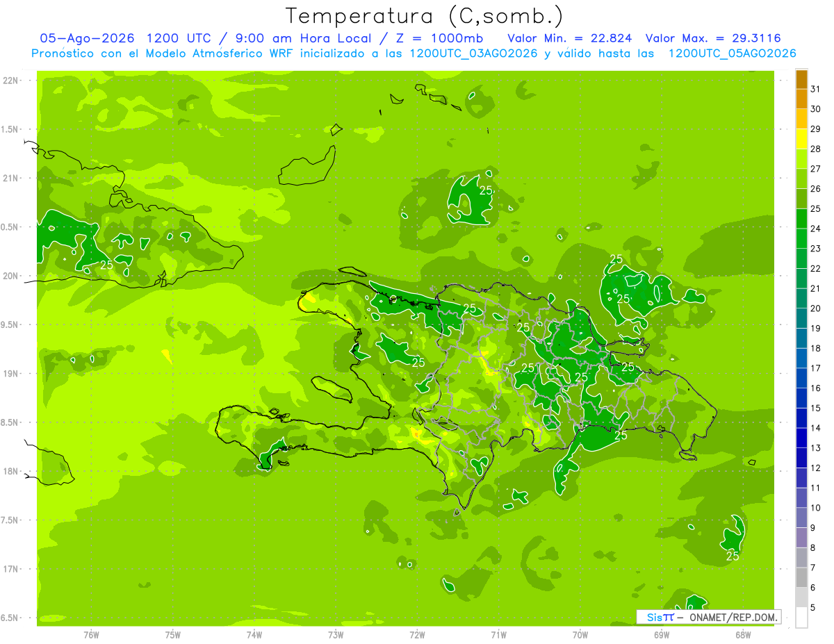Image resolution: width=834 pixels, height=644 pixels.
Task: Click the "12" value on the colour legend
Action: 815,468
